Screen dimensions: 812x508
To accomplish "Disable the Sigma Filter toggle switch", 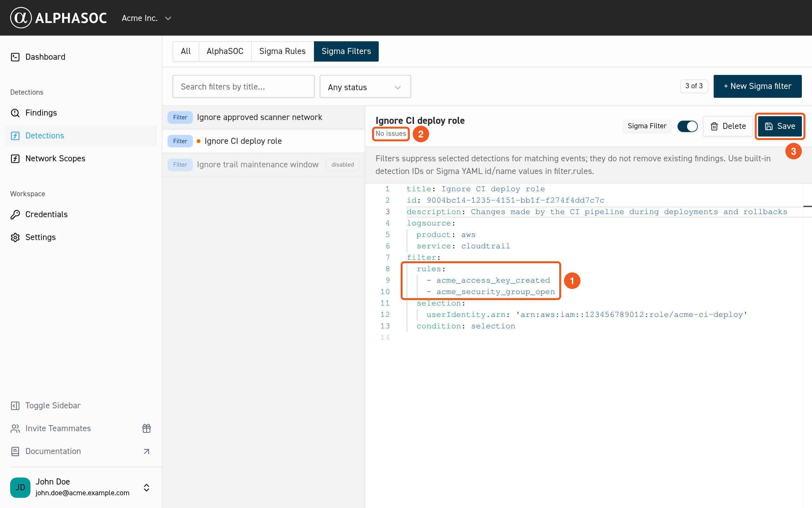I will (688, 126).
